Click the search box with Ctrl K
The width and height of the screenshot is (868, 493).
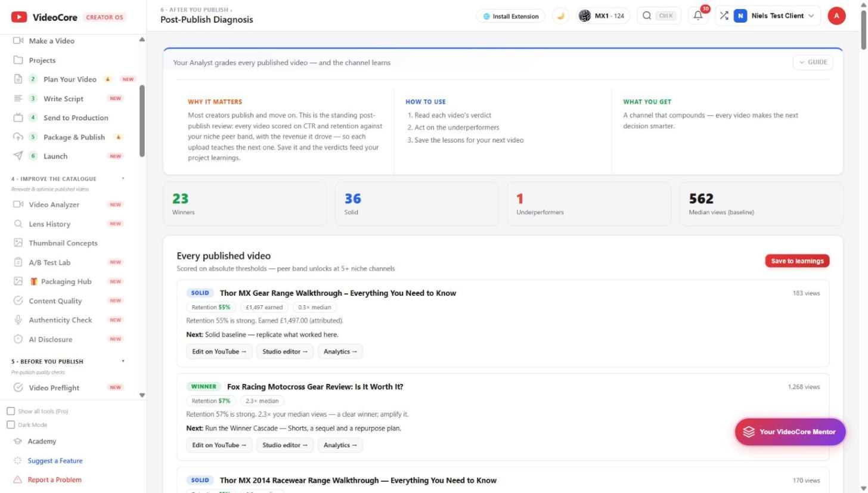(x=659, y=16)
